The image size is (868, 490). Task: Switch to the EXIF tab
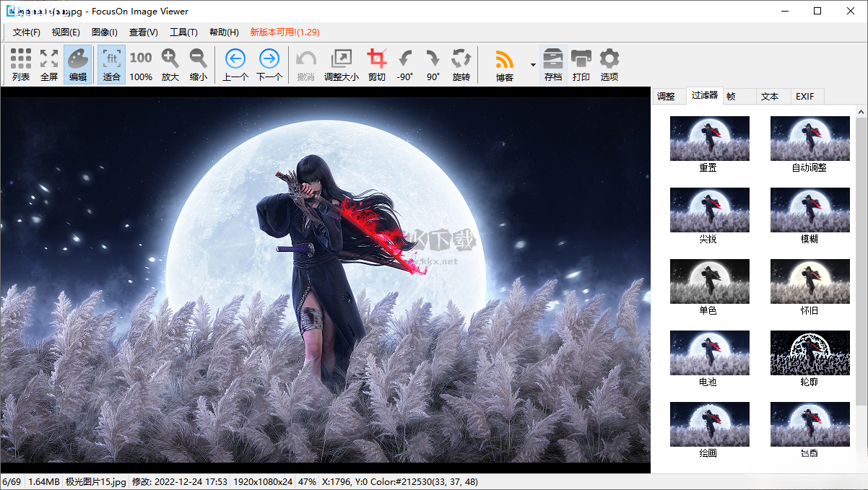[x=804, y=96]
